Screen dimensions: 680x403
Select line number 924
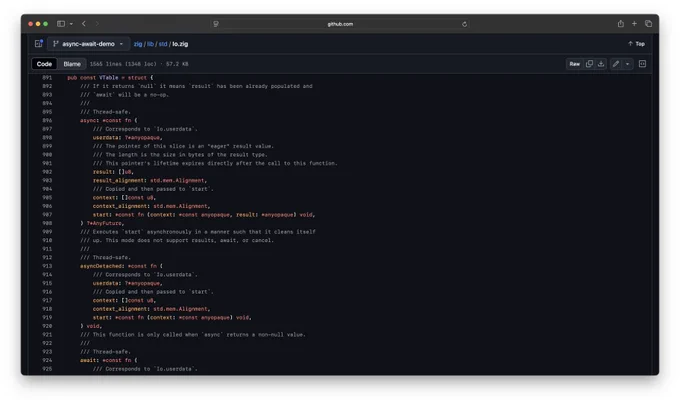pos(47,360)
